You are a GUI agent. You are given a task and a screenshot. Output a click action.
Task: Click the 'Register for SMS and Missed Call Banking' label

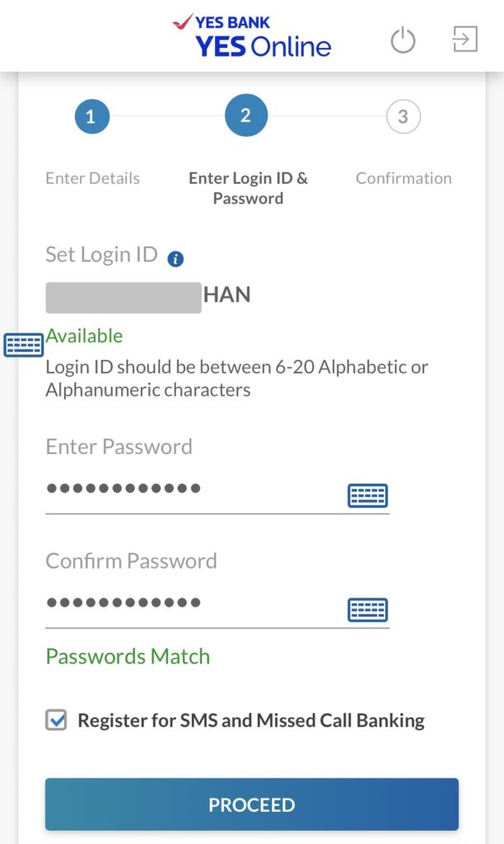(251, 720)
